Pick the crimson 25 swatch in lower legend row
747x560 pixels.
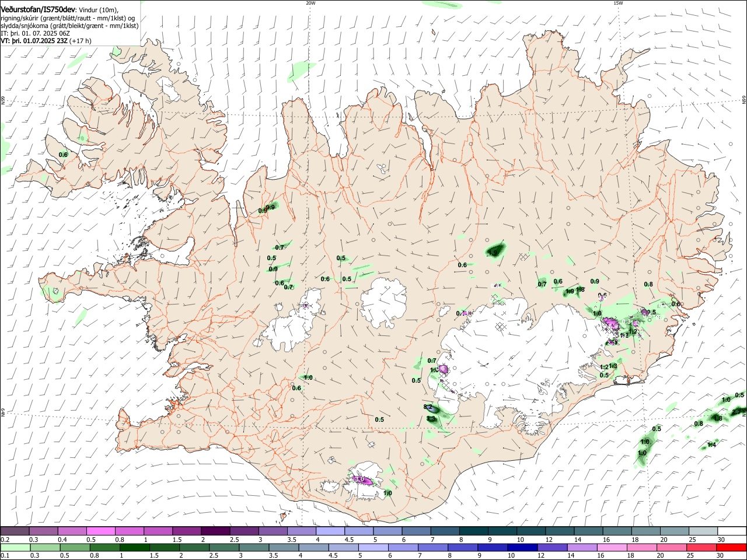pyautogui.click(x=702, y=547)
